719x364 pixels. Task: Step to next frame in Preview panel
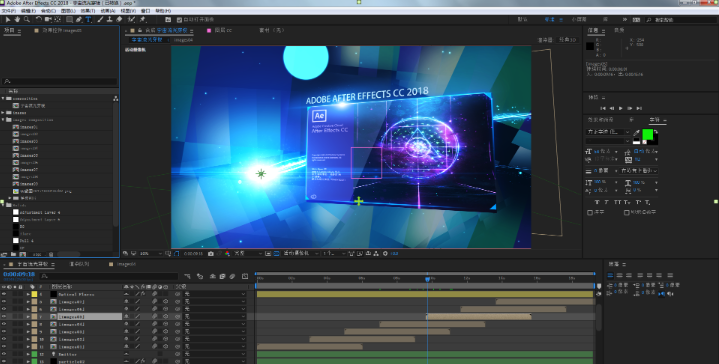pos(630,108)
